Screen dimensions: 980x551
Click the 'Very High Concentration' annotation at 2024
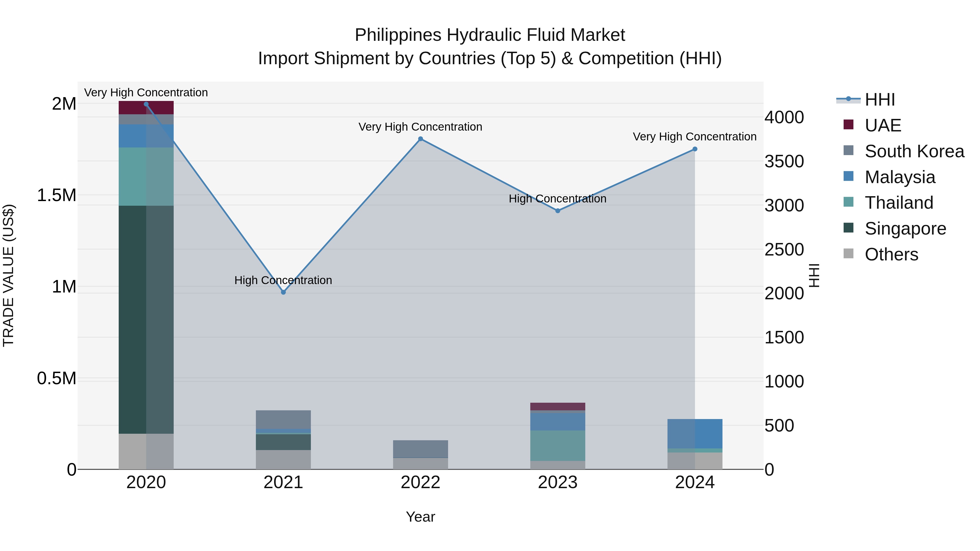(695, 137)
